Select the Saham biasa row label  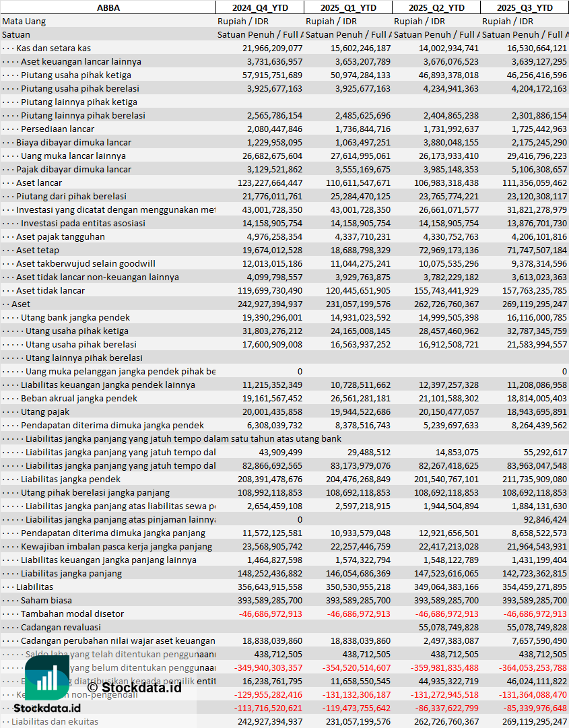(46, 600)
